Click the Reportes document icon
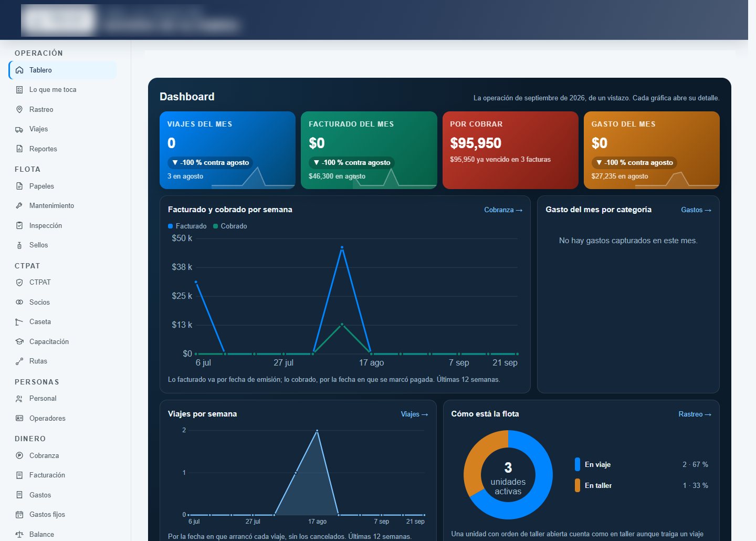This screenshot has width=756, height=541. pos(19,149)
